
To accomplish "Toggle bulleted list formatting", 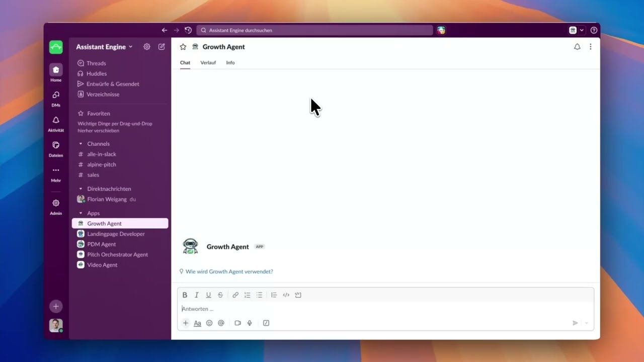I will tap(259, 295).
